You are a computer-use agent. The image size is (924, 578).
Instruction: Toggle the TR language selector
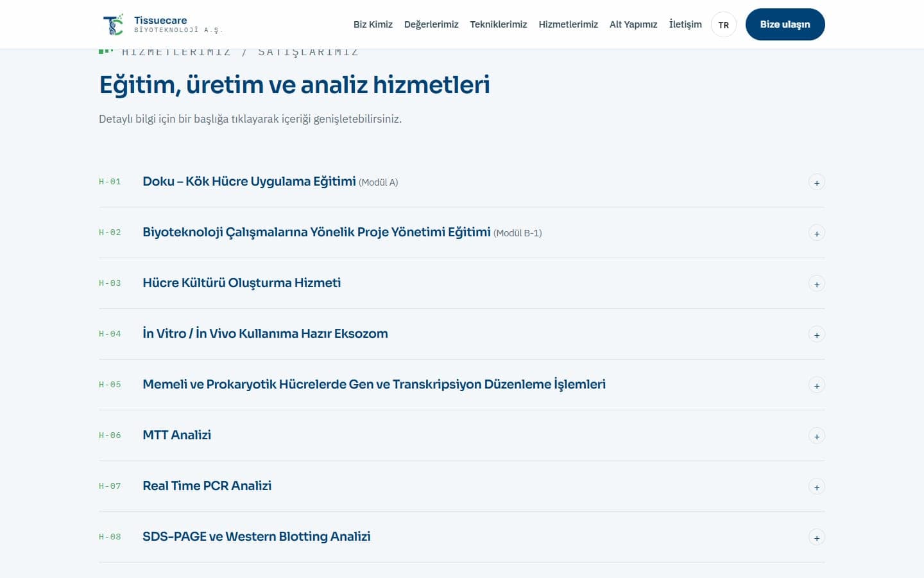tap(724, 24)
